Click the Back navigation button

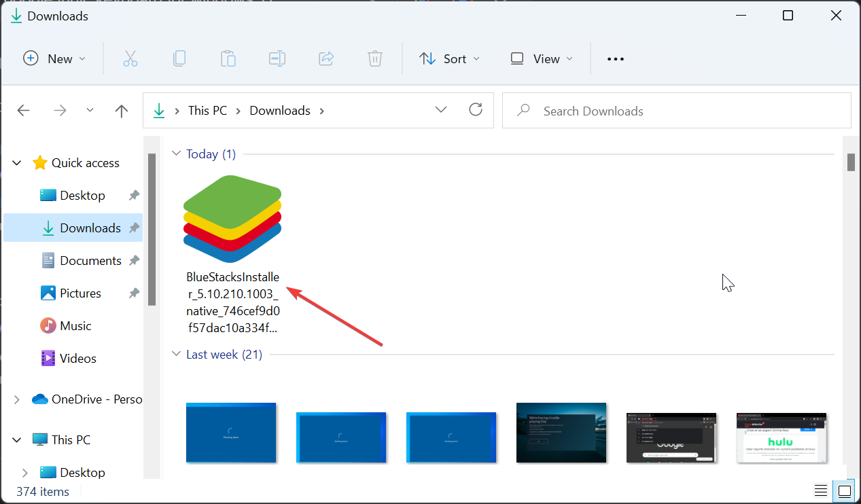pos(23,110)
